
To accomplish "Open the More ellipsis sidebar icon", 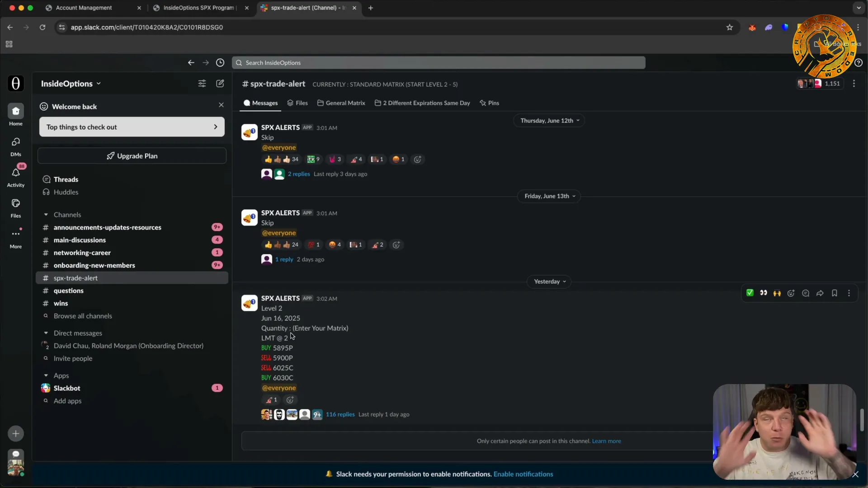I will [x=16, y=234].
